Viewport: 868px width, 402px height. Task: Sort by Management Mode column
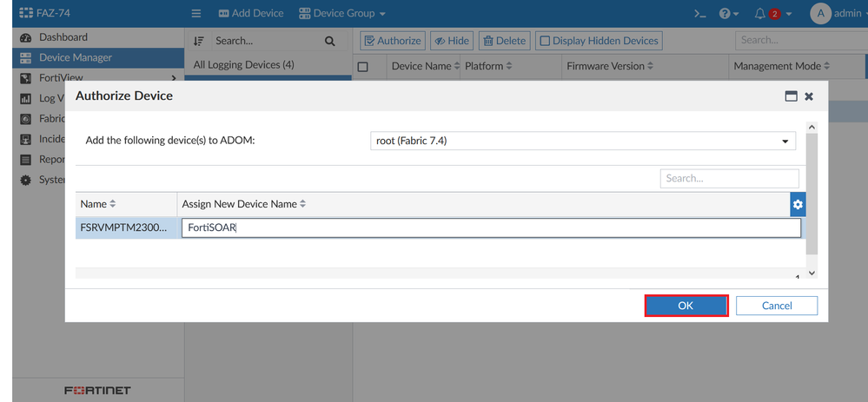(x=782, y=66)
